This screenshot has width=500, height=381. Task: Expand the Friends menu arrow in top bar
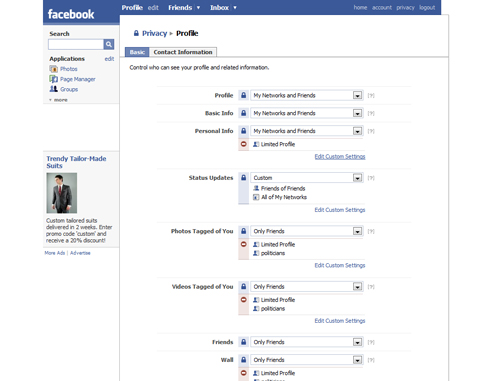[198, 8]
